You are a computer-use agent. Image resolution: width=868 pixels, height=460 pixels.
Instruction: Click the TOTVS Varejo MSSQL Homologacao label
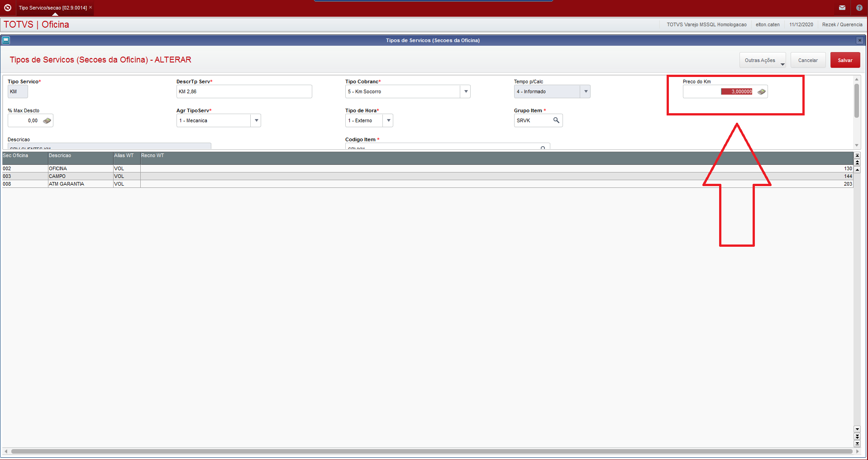tap(706, 24)
